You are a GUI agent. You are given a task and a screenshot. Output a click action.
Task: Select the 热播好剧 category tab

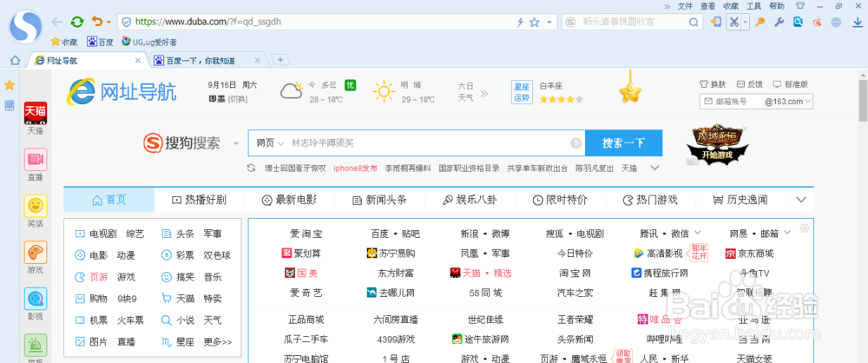pyautogui.click(x=200, y=200)
